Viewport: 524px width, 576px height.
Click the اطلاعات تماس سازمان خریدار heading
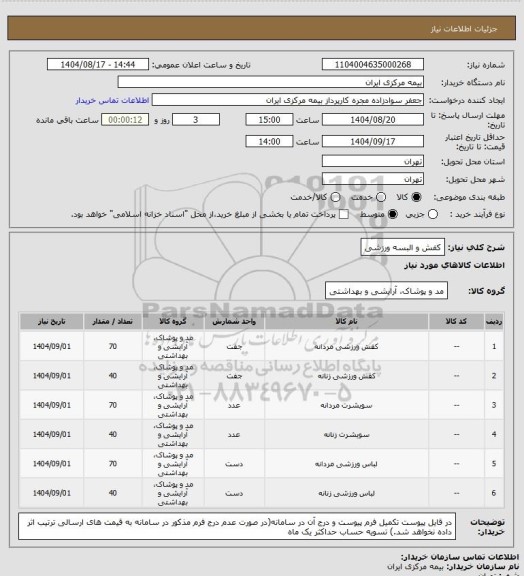coord(459,557)
